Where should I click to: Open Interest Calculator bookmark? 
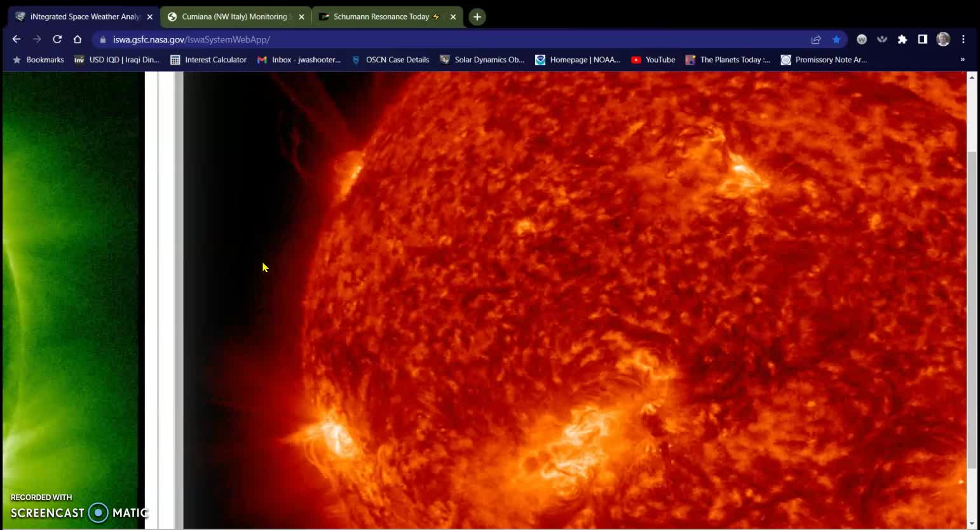coord(208,60)
